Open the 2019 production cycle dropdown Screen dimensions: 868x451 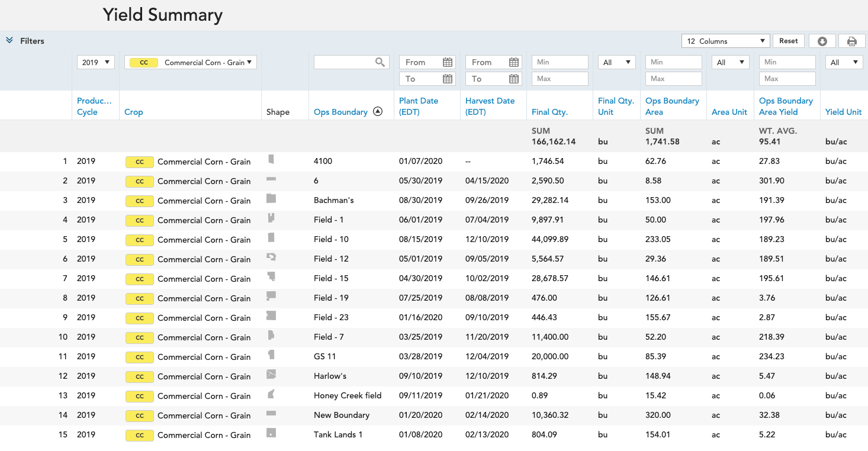[96, 62]
